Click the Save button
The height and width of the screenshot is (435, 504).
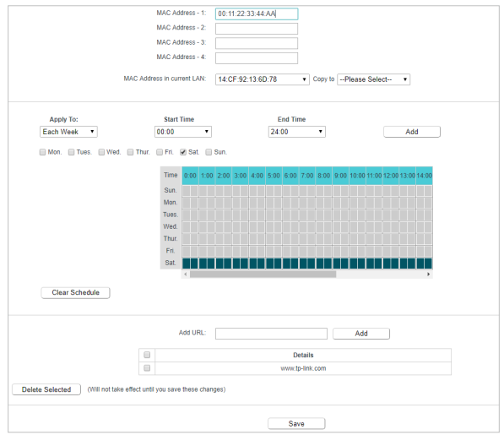click(x=296, y=424)
